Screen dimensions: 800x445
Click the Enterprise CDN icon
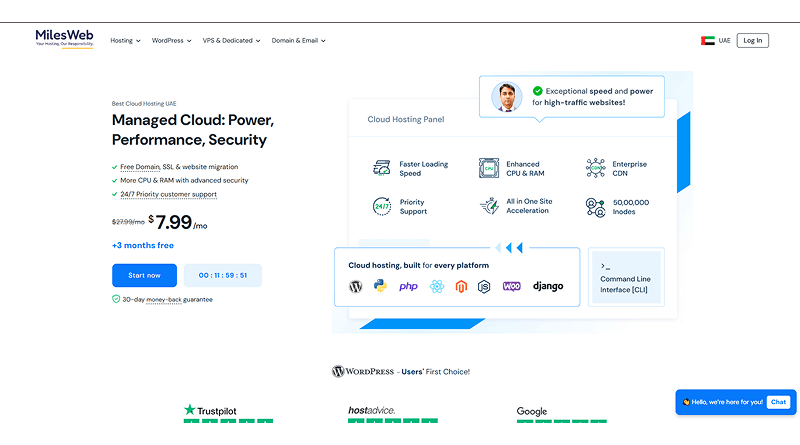(595, 168)
